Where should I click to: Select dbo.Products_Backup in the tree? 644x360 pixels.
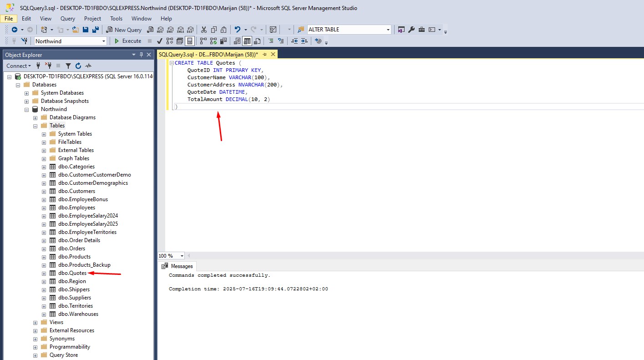[x=84, y=265]
